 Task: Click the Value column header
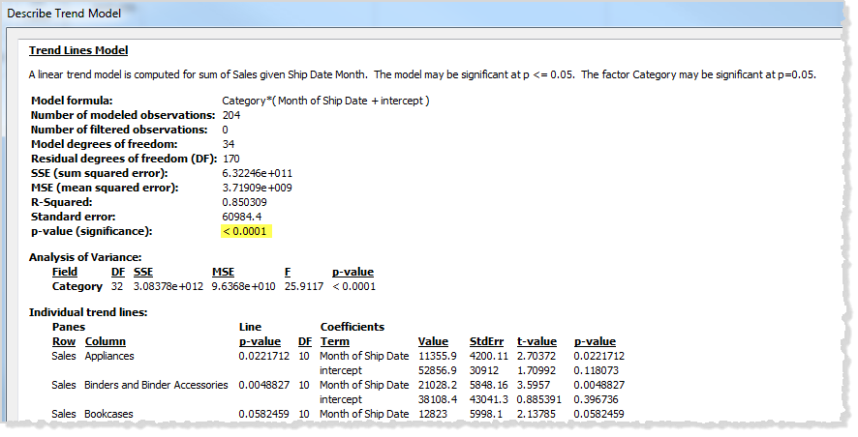click(433, 341)
